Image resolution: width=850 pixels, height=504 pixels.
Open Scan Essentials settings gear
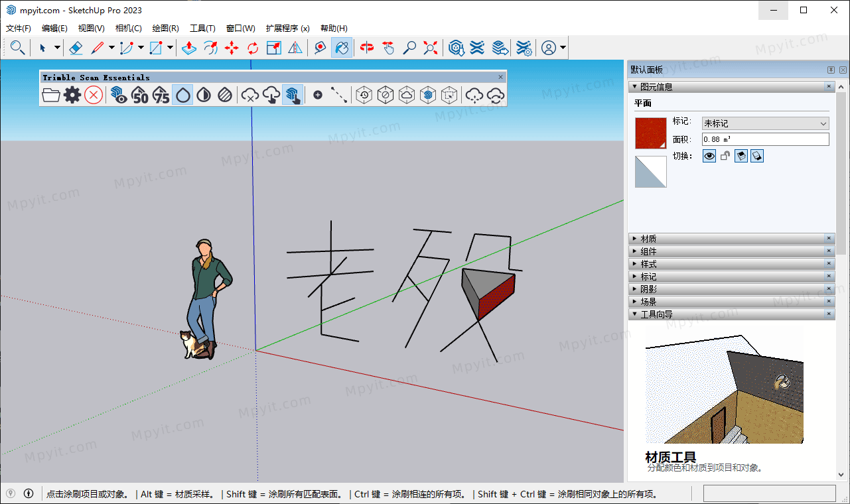(x=72, y=95)
